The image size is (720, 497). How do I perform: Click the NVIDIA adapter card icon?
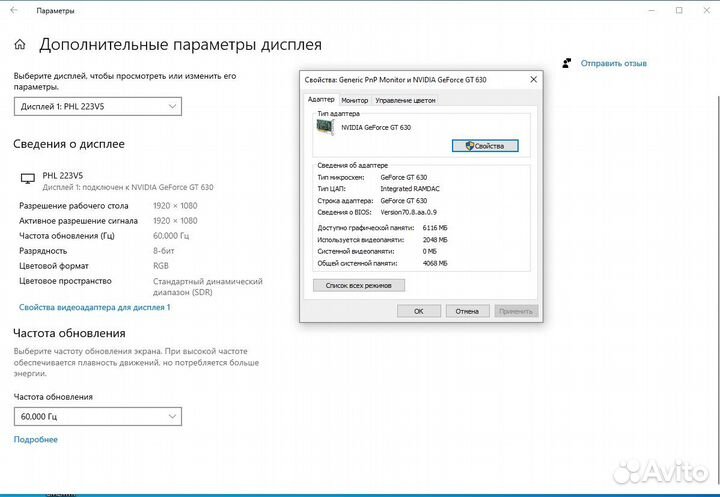325,127
